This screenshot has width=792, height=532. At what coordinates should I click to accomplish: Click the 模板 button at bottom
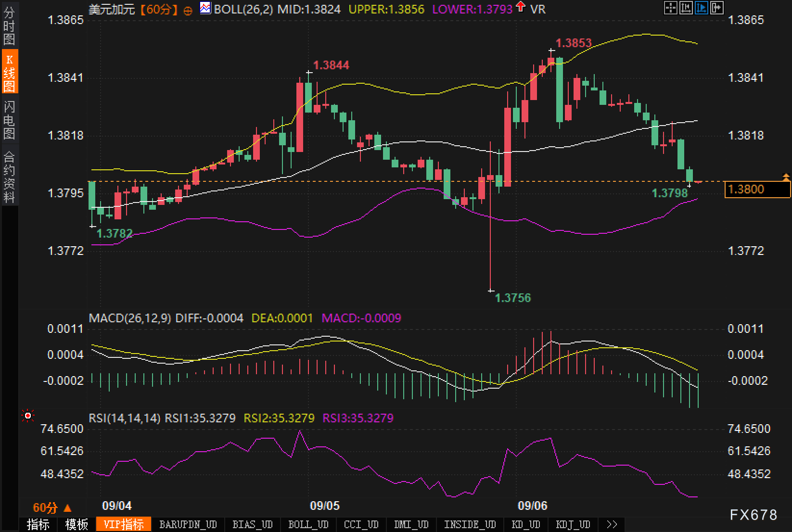[77, 524]
